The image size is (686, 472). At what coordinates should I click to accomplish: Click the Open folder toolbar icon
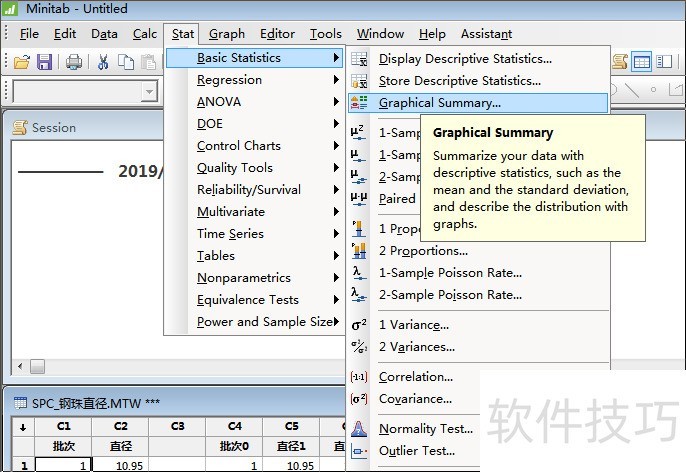pos(21,62)
